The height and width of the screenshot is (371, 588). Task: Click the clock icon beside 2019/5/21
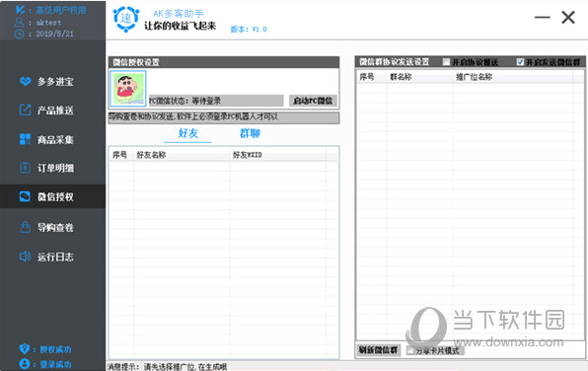[x=19, y=35]
